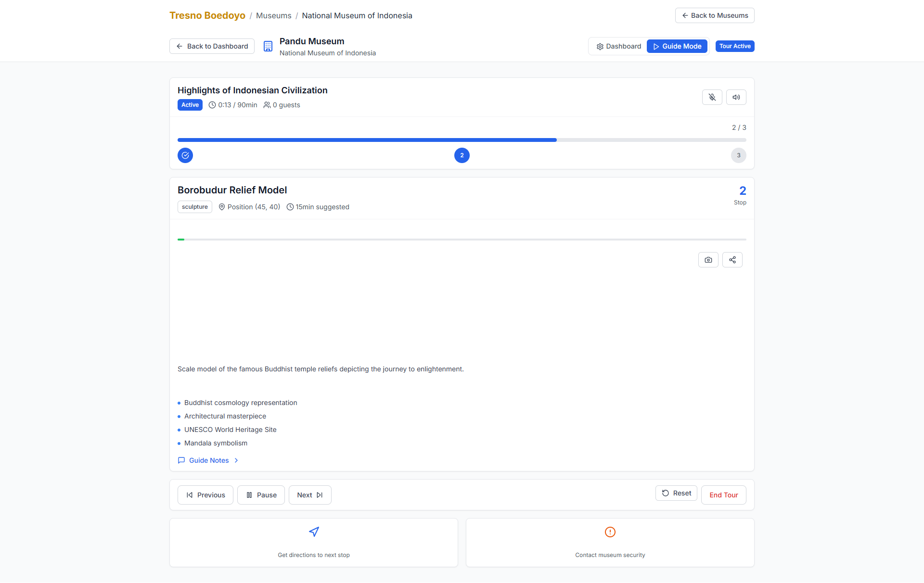The height and width of the screenshot is (583, 924).
Task: Open Museums breadcrumb link
Action: tap(273, 15)
